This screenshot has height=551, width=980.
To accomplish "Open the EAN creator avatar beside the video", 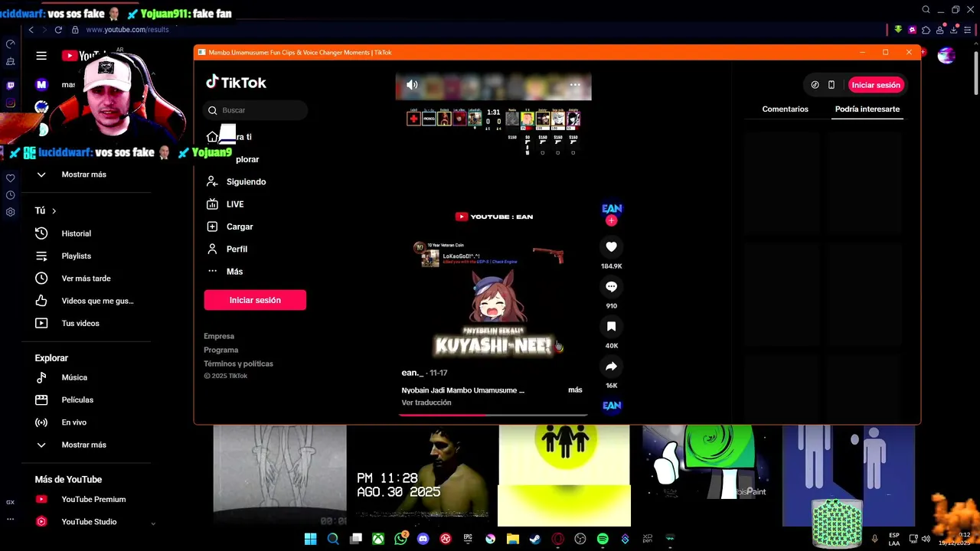I will point(612,208).
